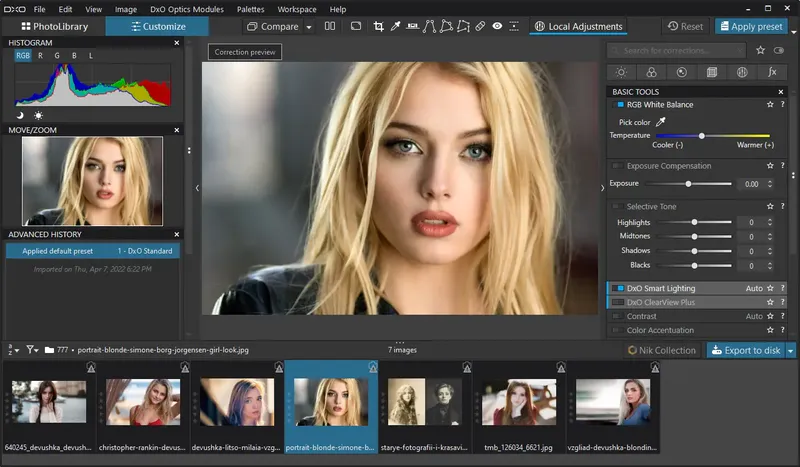This screenshot has width=800, height=467.
Task: Switch to the PhotoLibrary tab
Action: point(53,26)
